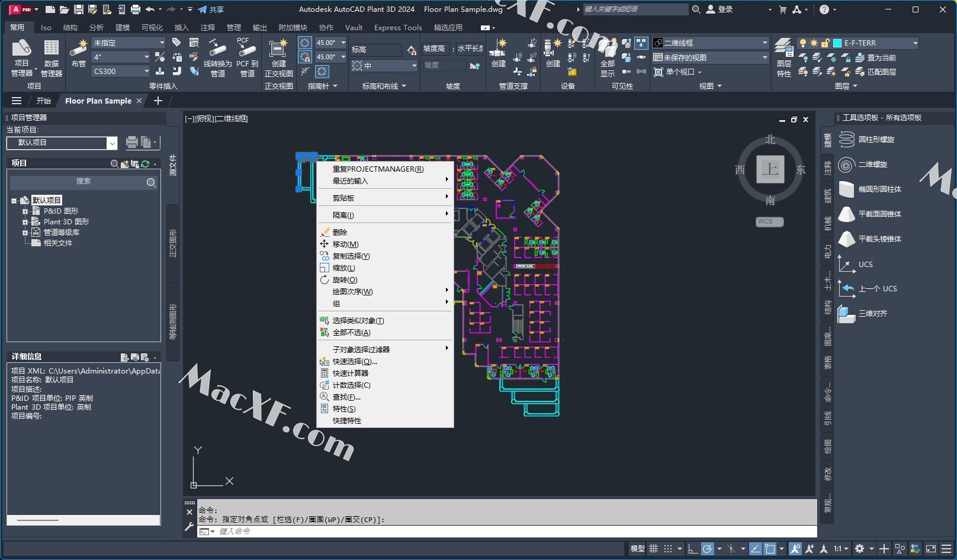Click the 共享 (share) icon in the title bar
Image resolution: width=957 pixels, height=560 pixels.
click(x=211, y=9)
